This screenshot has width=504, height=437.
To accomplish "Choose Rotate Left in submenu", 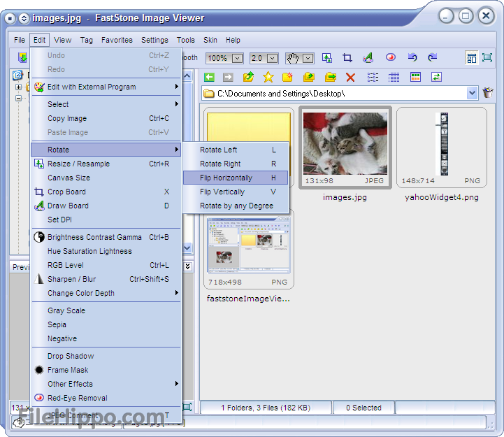I will pyautogui.click(x=236, y=150).
